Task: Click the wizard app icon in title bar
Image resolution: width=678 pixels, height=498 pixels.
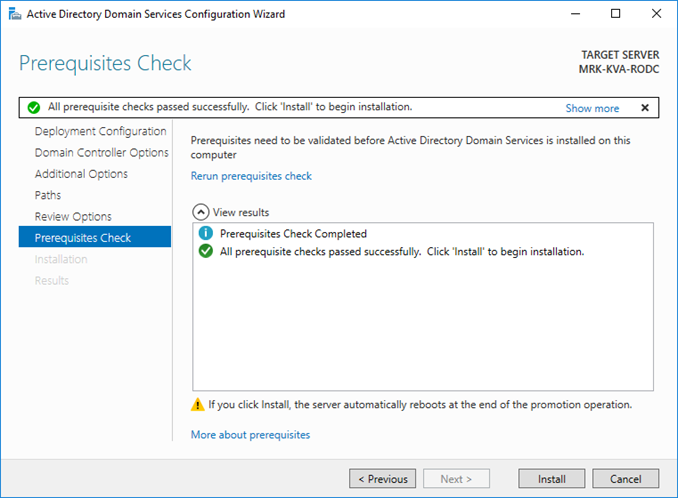Action: point(15,14)
